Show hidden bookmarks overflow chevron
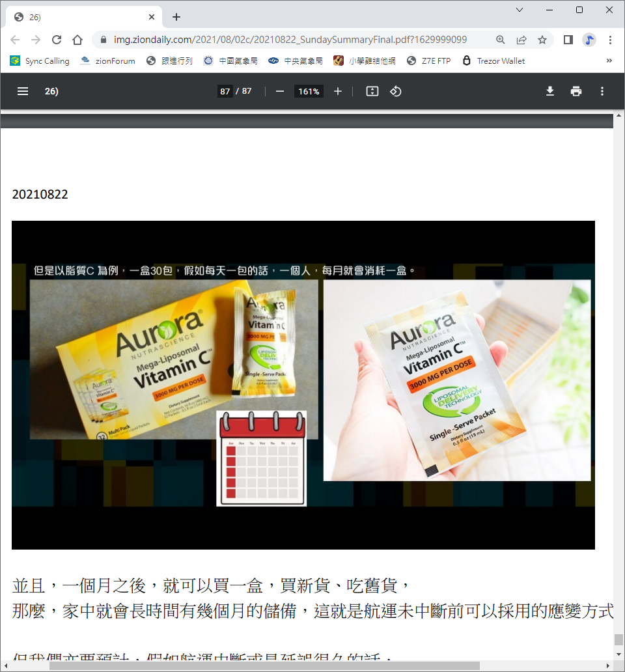Image resolution: width=625 pixels, height=672 pixels. coord(609,61)
